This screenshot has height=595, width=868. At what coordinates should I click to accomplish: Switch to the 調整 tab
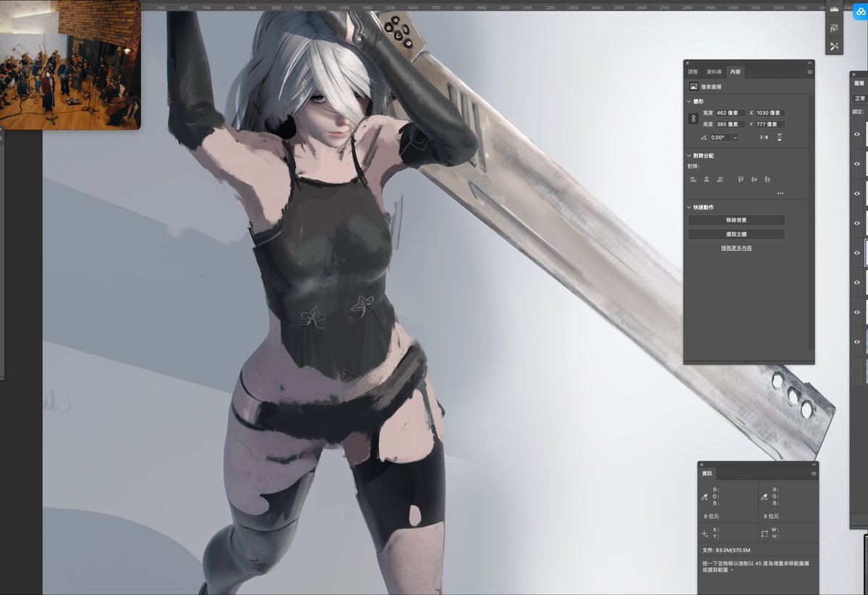click(x=693, y=72)
